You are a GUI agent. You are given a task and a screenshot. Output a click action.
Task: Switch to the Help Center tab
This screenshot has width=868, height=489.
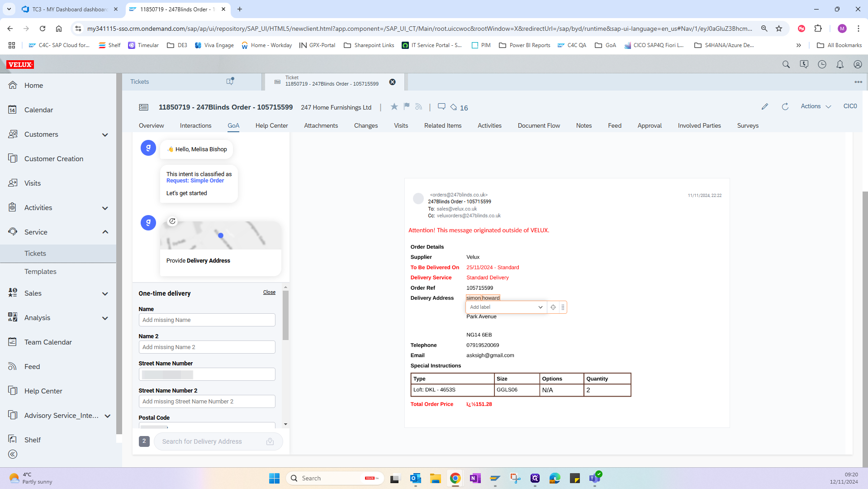[271, 125]
